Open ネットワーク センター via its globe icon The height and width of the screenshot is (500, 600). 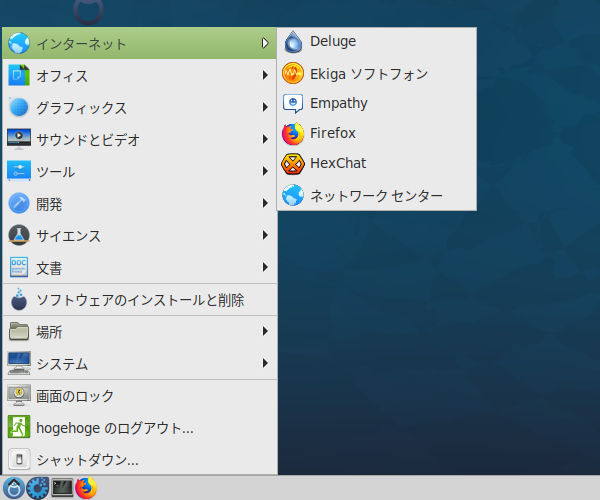coord(293,195)
